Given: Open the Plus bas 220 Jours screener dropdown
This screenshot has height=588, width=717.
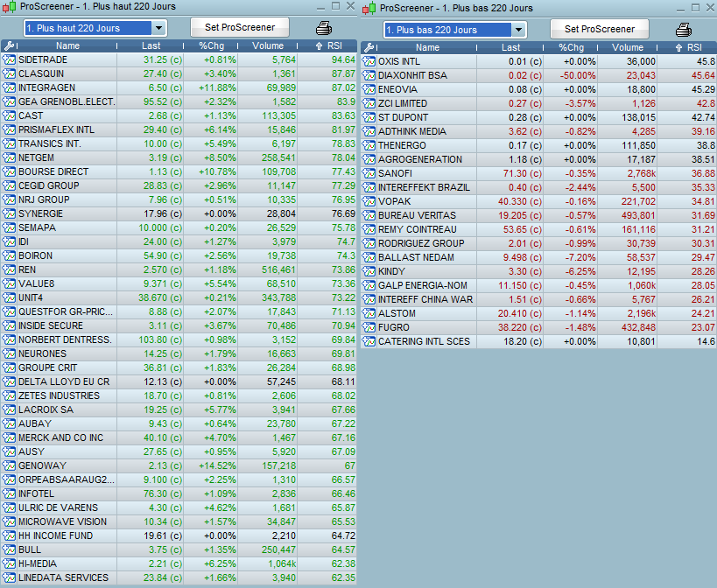Looking at the screenshot, I should tap(455, 30).
